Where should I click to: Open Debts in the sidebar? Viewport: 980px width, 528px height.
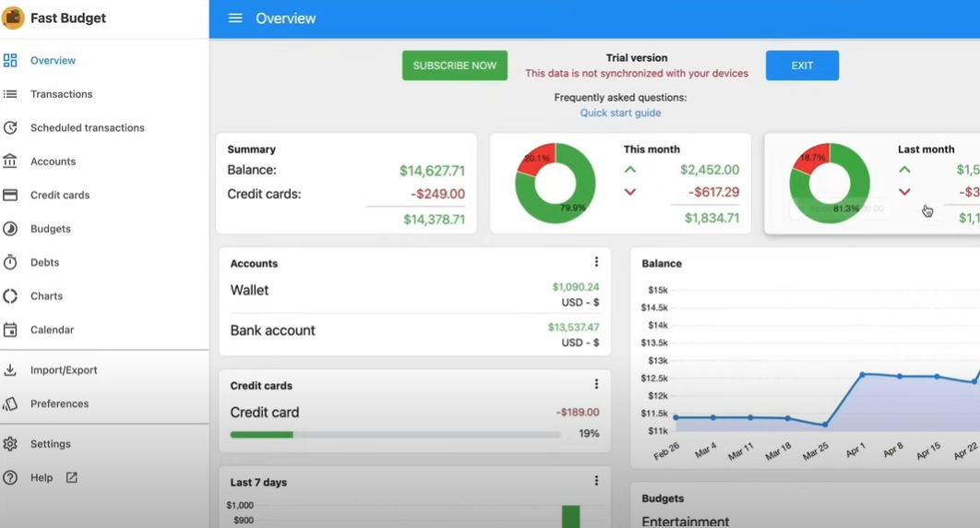(x=45, y=262)
